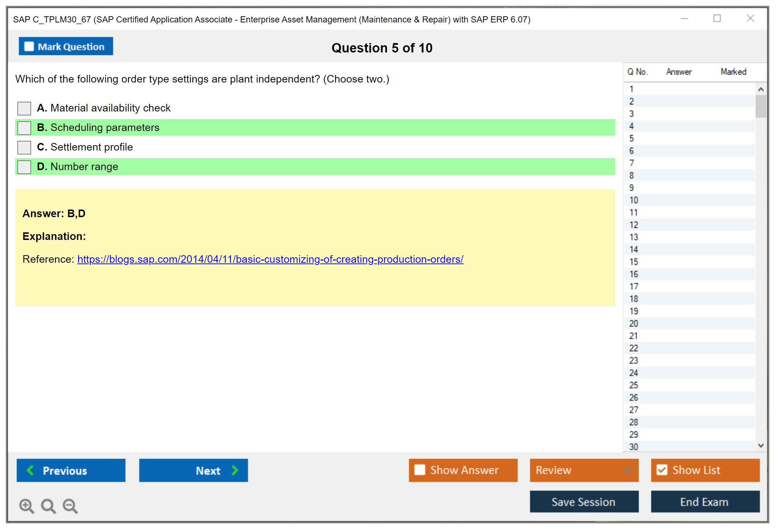
Task: Open the blogs.sap.com reference link
Action: pos(270,259)
